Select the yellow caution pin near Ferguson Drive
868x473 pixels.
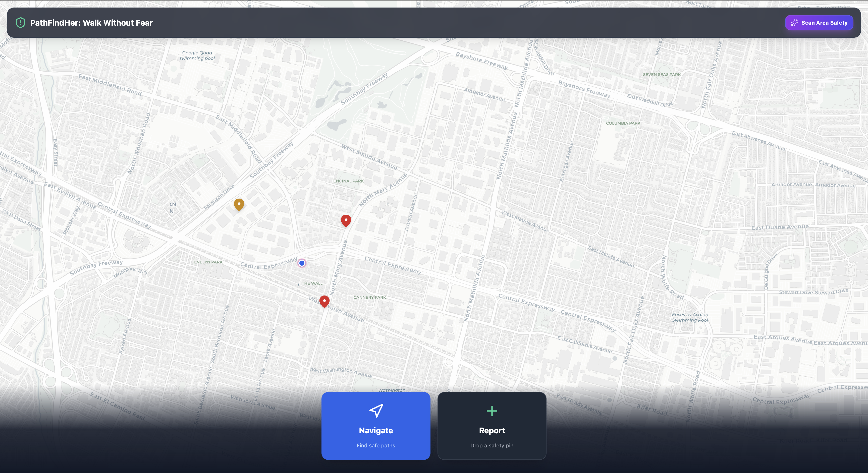coord(239,204)
